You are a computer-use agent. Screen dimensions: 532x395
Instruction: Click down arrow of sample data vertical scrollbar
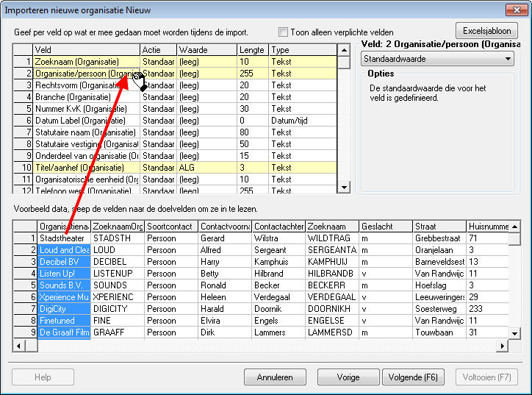514,333
